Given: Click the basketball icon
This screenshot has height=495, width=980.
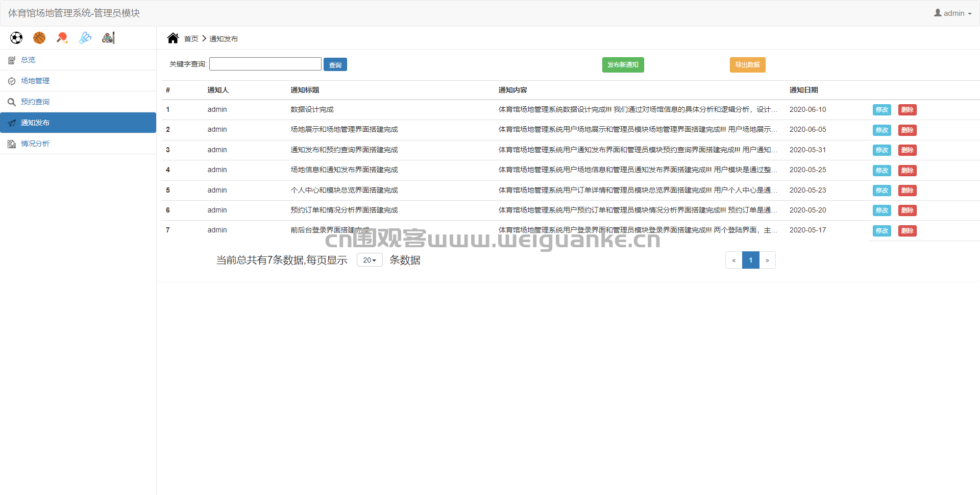Looking at the screenshot, I should [39, 38].
